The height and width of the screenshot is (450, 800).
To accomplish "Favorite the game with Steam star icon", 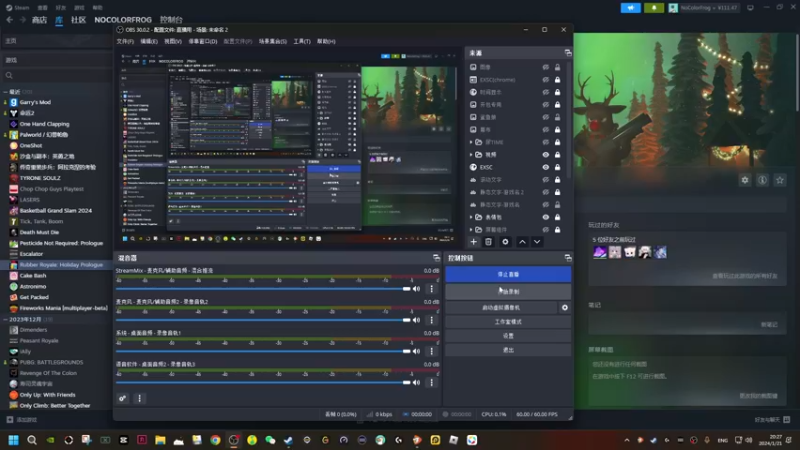I will tap(780, 180).
